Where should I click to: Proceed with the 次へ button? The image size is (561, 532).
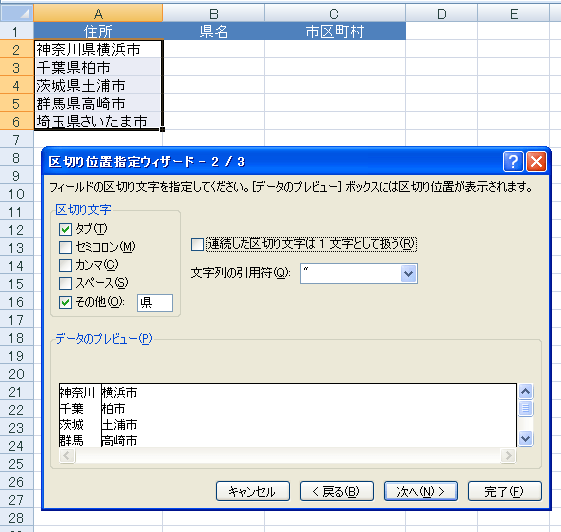pyautogui.click(x=421, y=491)
